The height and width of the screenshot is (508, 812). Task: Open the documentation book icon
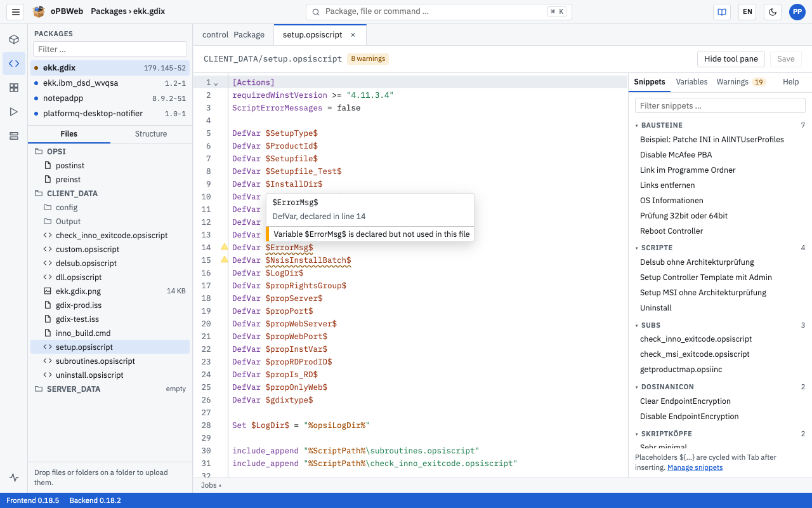(x=721, y=11)
